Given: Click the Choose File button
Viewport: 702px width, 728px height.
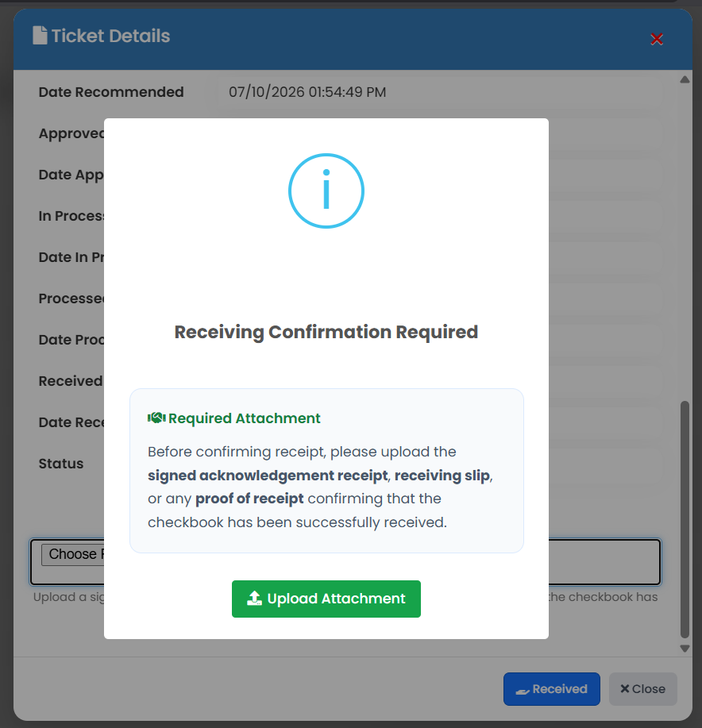Looking at the screenshot, I should point(73,554).
